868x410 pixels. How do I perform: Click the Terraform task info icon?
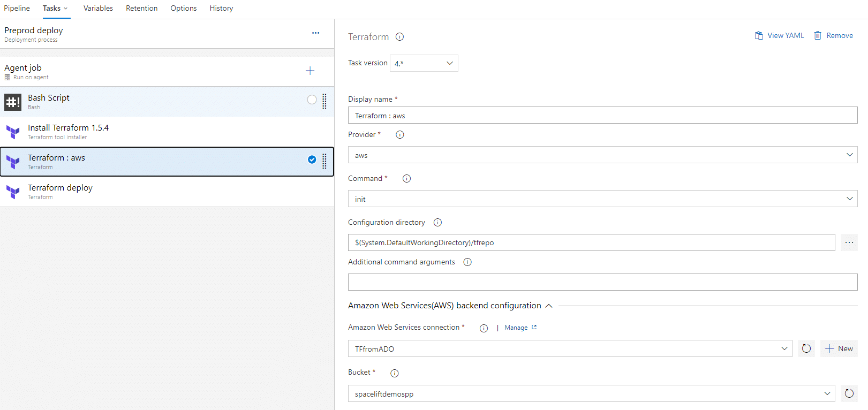(x=399, y=37)
